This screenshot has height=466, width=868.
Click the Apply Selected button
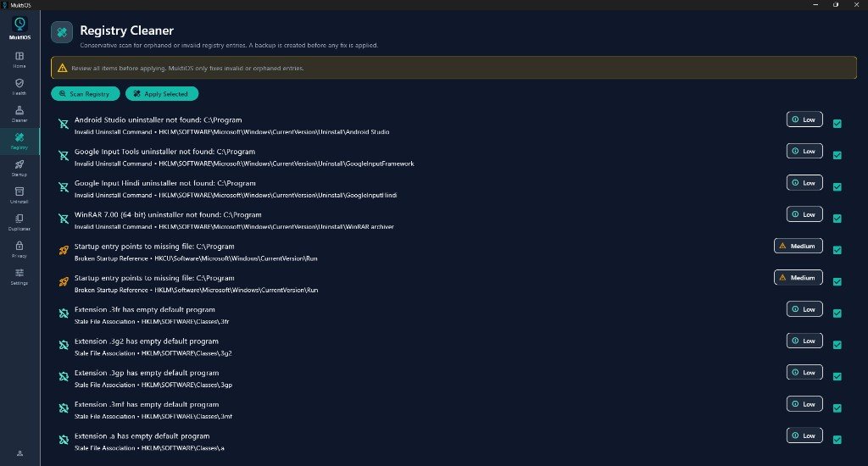(162, 94)
